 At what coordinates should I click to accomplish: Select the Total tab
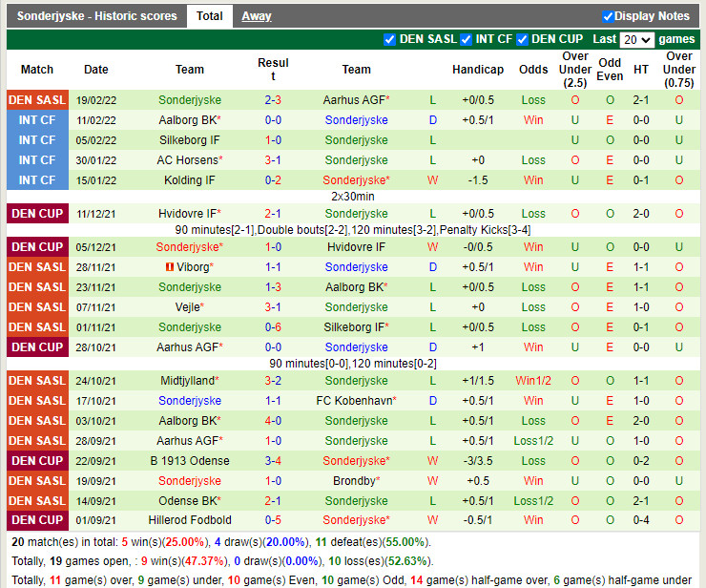click(210, 16)
